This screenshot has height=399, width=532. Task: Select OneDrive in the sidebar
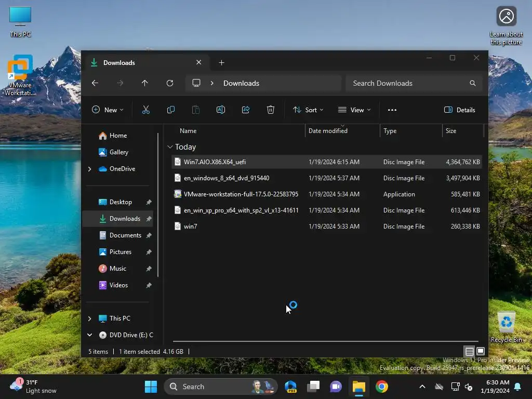(122, 169)
